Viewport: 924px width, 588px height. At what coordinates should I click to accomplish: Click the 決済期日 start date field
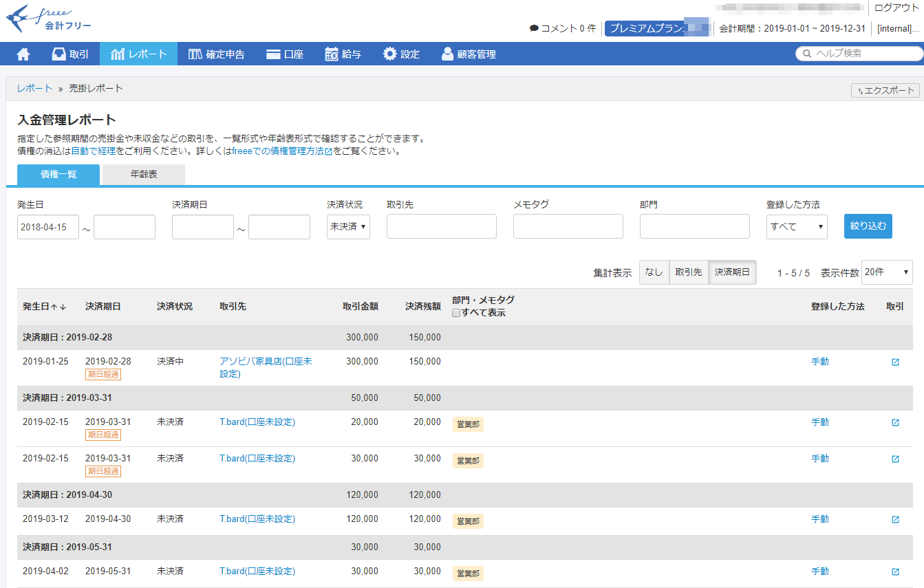(x=203, y=227)
